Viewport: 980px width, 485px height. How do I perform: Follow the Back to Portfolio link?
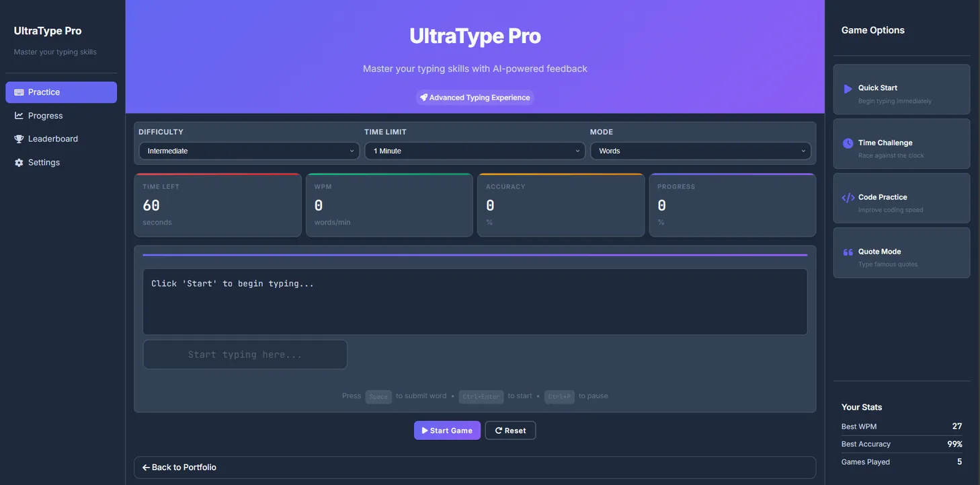coord(179,468)
